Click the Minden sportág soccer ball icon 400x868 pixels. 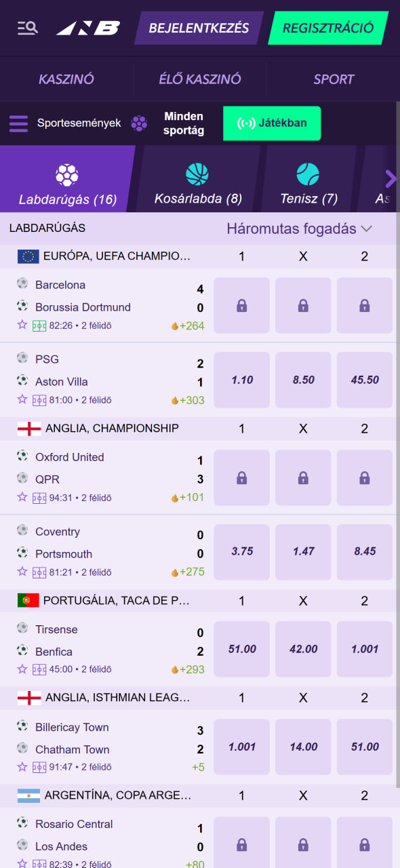[139, 123]
